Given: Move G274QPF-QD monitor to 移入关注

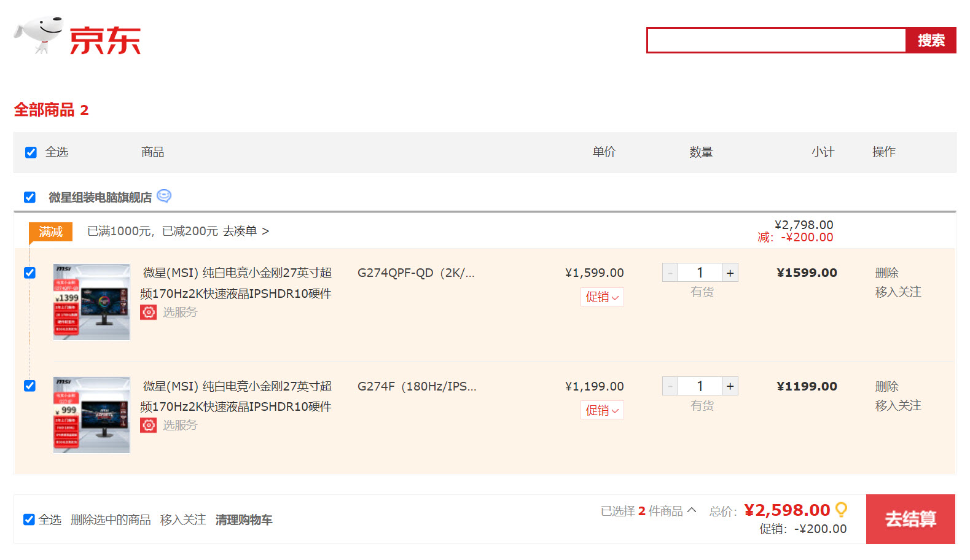Looking at the screenshot, I should (898, 292).
